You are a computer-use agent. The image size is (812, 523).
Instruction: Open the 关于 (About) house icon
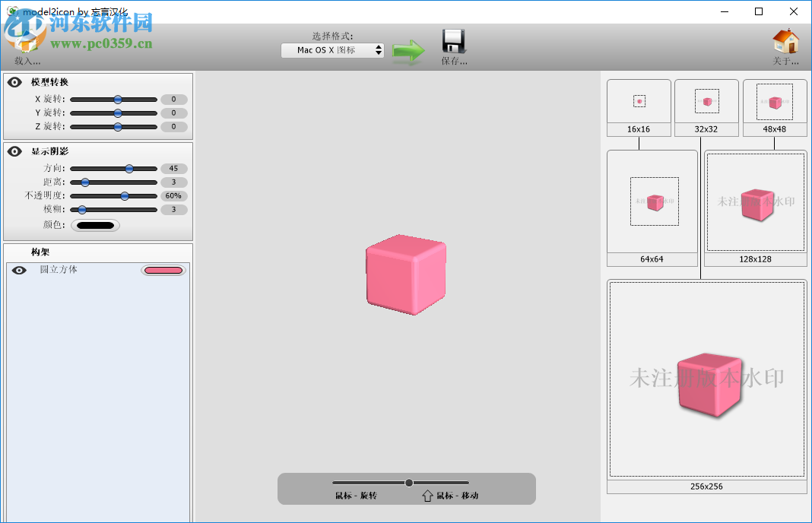tap(787, 42)
